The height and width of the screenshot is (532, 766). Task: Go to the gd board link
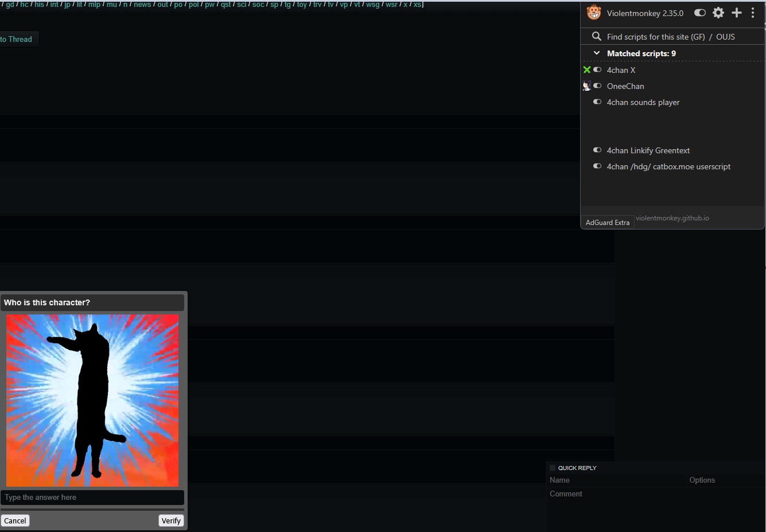click(x=10, y=5)
